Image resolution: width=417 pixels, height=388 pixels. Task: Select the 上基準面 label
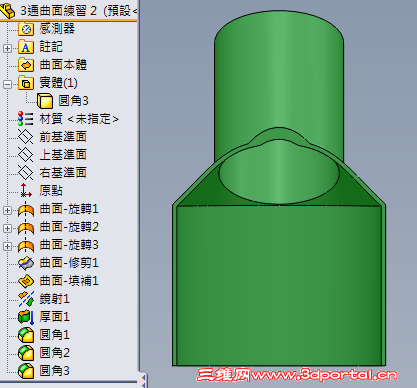click(63, 155)
